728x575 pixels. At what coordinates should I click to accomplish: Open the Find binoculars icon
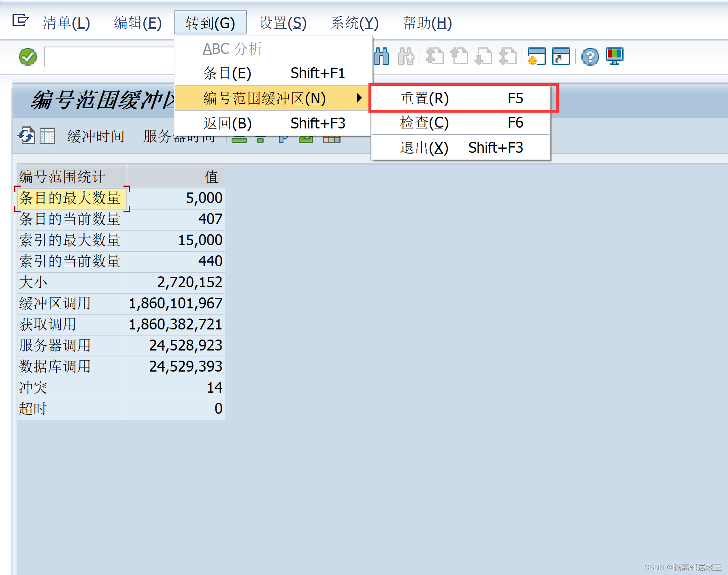coord(381,57)
